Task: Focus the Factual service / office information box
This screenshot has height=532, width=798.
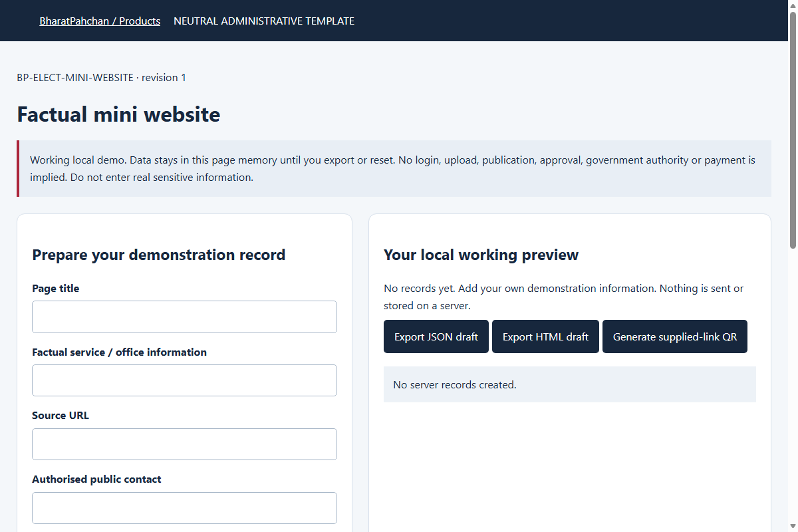Action: 184,380
